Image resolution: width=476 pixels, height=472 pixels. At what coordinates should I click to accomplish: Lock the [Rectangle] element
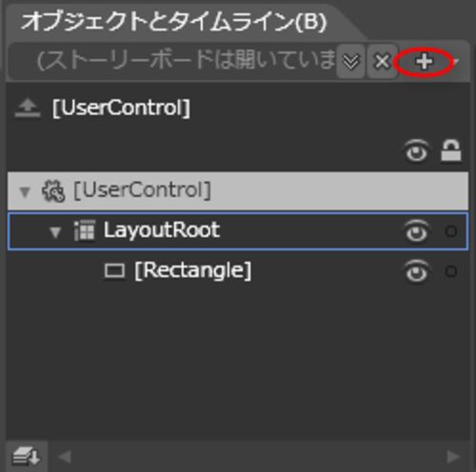tap(451, 271)
